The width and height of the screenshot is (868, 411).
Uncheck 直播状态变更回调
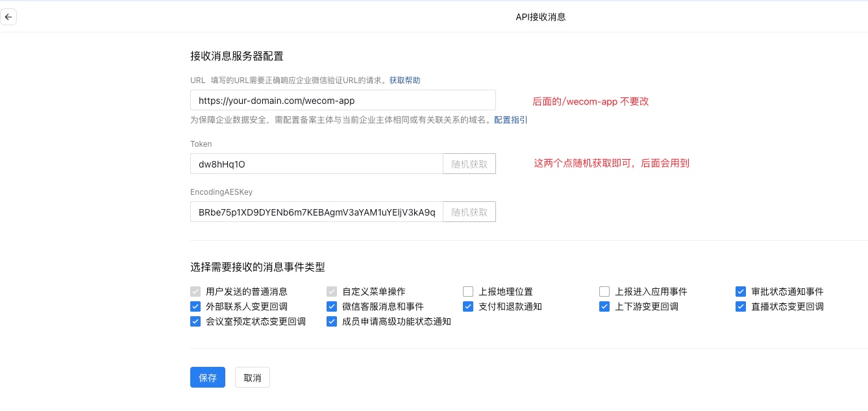pyautogui.click(x=741, y=306)
